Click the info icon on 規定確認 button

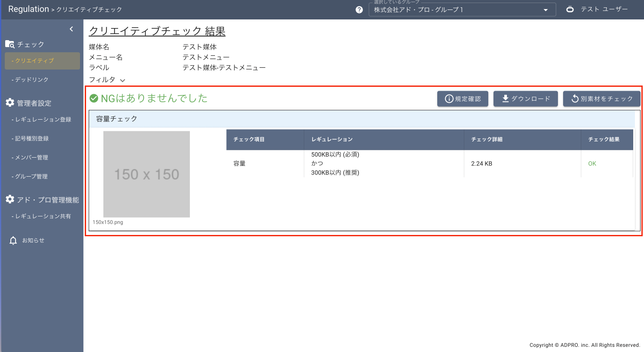pyautogui.click(x=448, y=98)
